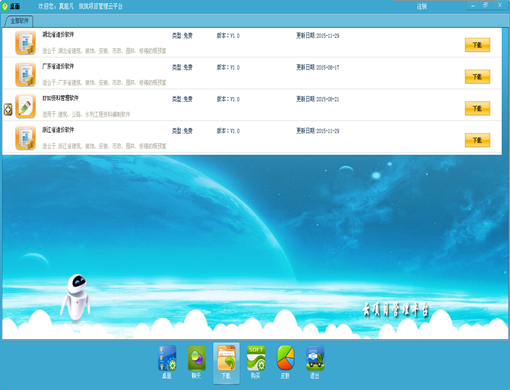
Task: Click the update date 2015-08-17 text
Action: click(x=318, y=67)
